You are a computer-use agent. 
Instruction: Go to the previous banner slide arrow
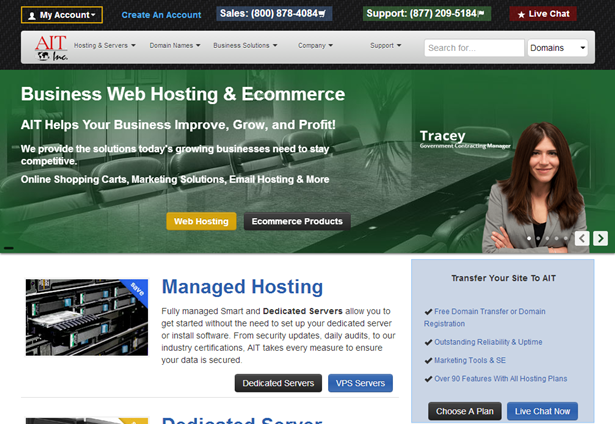pos(582,238)
